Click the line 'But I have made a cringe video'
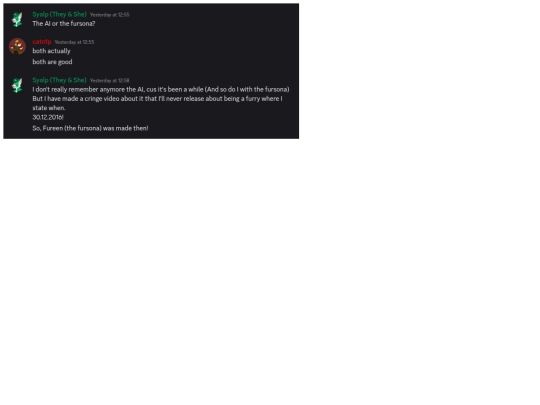 (x=157, y=99)
